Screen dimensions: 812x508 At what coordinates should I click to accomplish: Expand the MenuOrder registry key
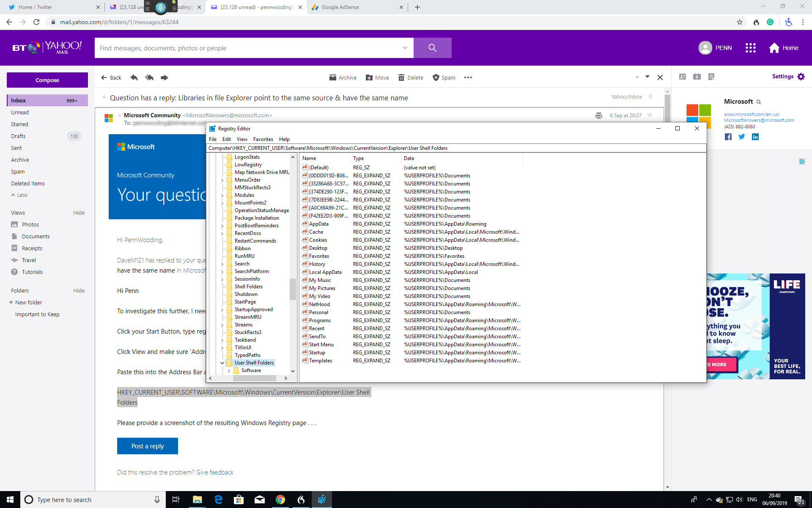(x=222, y=180)
